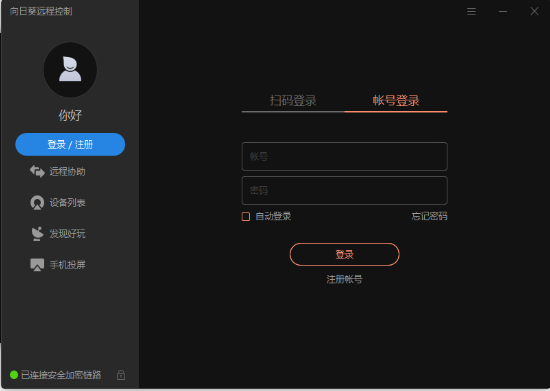Enable the 自动登录 checkbox
The height and width of the screenshot is (391, 550).
[246, 216]
